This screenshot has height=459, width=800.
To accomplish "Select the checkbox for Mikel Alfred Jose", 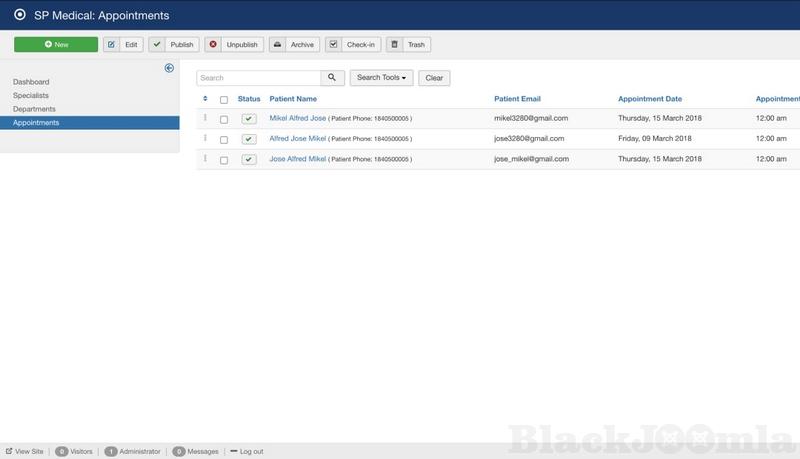I will click(224, 119).
